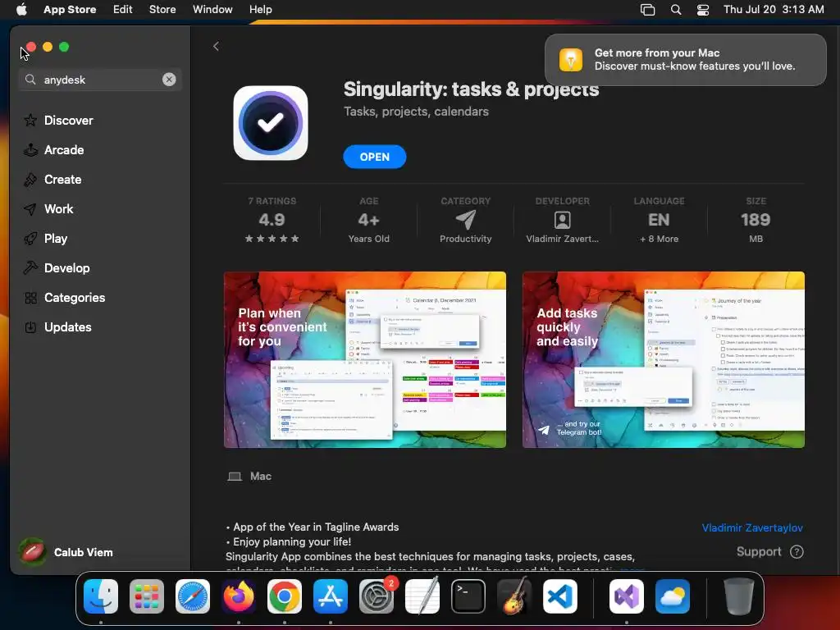Open Finder from the dock
The image size is (840, 630).
tap(101, 596)
